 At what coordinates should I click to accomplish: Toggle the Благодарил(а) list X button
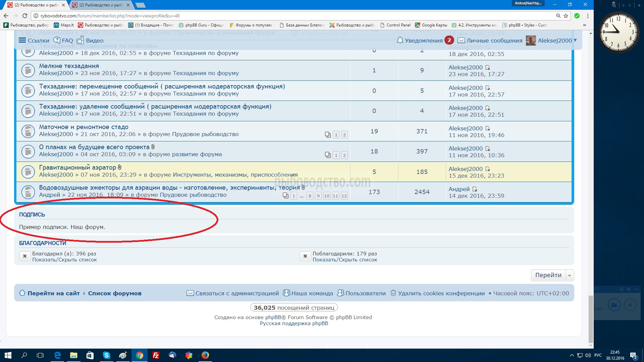(x=25, y=256)
